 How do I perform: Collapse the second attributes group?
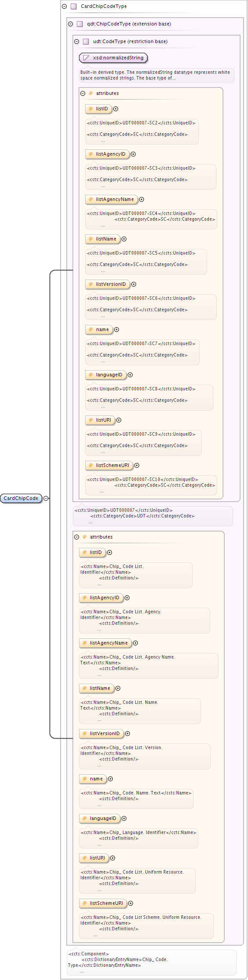point(77,537)
